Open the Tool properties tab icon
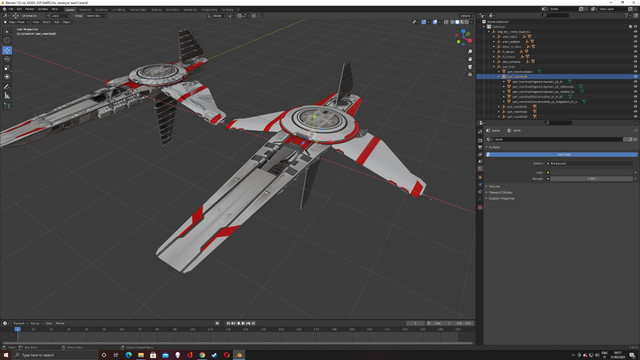 tap(480, 131)
